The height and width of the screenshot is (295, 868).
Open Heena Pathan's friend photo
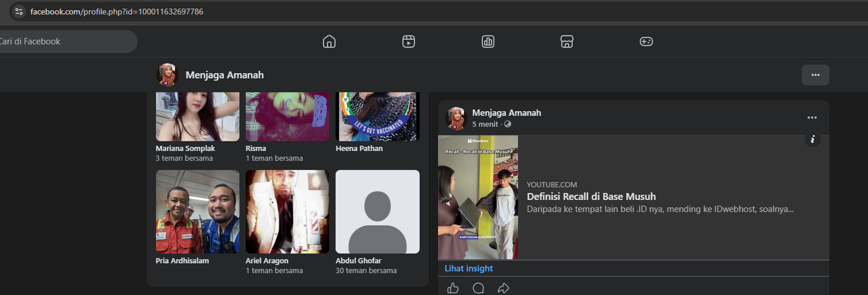(x=378, y=116)
